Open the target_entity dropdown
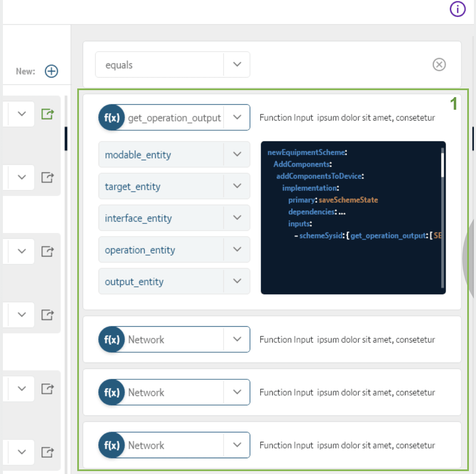Image resolution: width=476 pixels, height=474 pixels. tap(237, 186)
